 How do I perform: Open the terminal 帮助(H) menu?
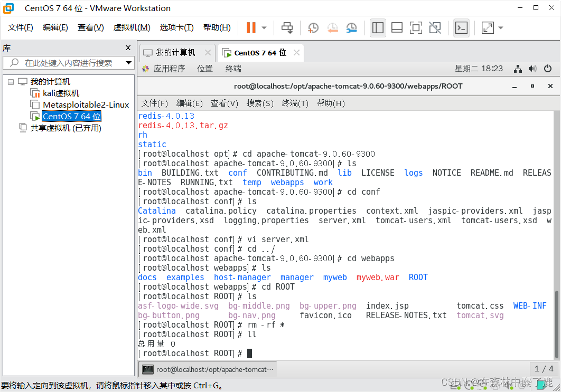click(331, 103)
